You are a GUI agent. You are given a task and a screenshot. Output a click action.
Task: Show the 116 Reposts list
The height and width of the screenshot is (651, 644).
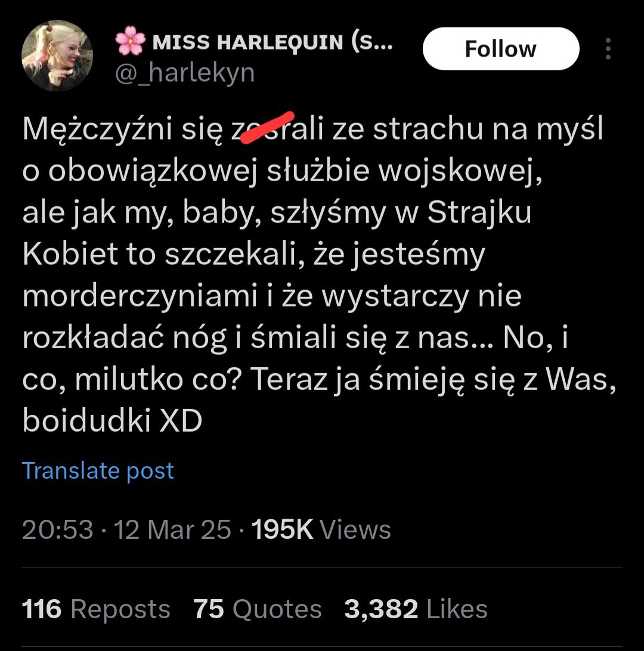click(96, 609)
